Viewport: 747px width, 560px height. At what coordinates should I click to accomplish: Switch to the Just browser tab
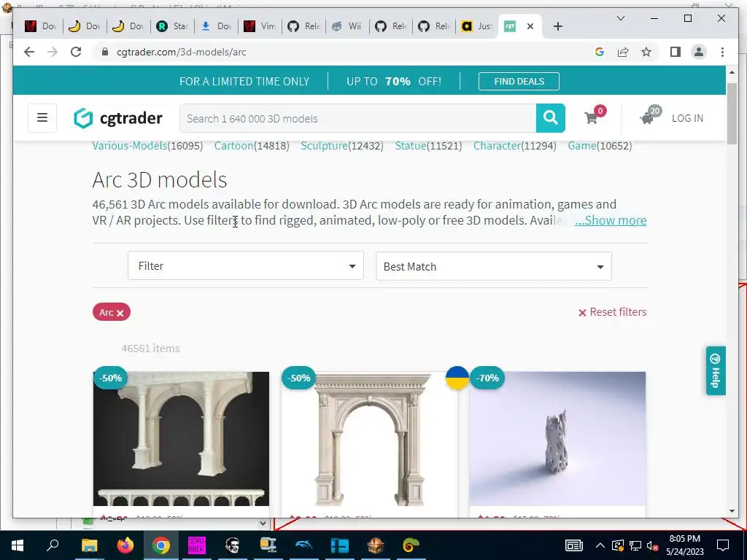click(477, 26)
